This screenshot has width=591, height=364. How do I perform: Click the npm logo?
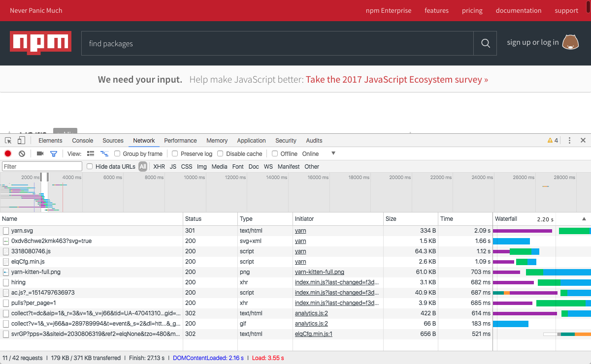[x=40, y=42]
